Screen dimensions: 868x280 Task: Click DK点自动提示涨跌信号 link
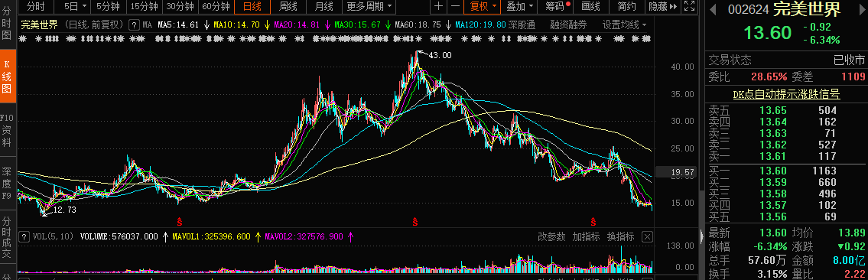(x=786, y=95)
